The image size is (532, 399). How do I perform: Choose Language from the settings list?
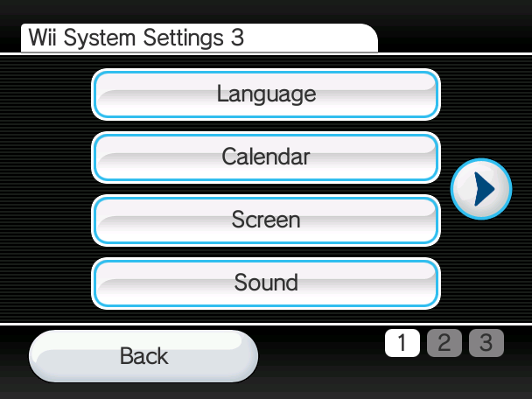(266, 94)
